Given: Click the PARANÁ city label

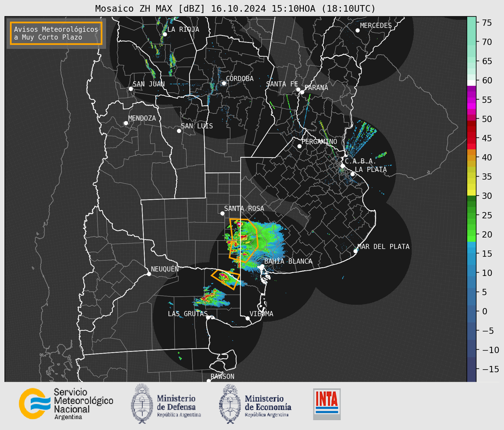Looking at the screenshot, I should [316, 87].
